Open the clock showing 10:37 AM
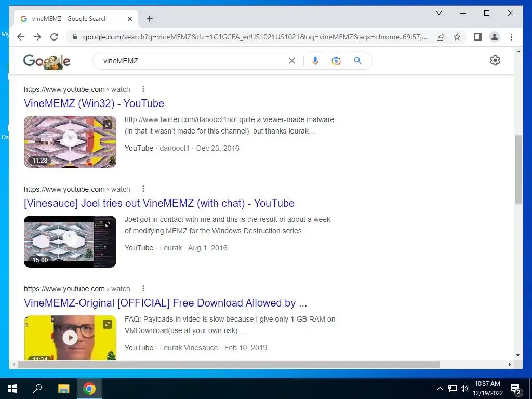 (487, 389)
